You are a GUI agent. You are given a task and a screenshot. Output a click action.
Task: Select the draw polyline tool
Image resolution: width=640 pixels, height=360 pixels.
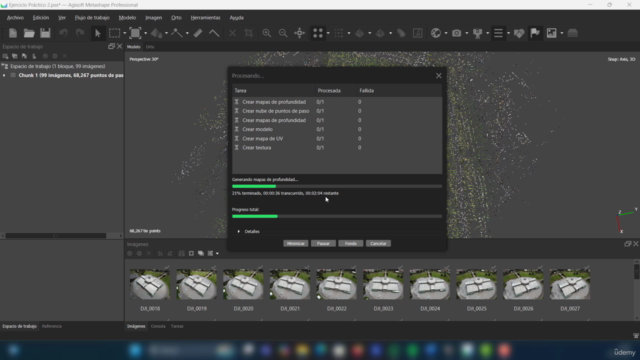coord(177,33)
